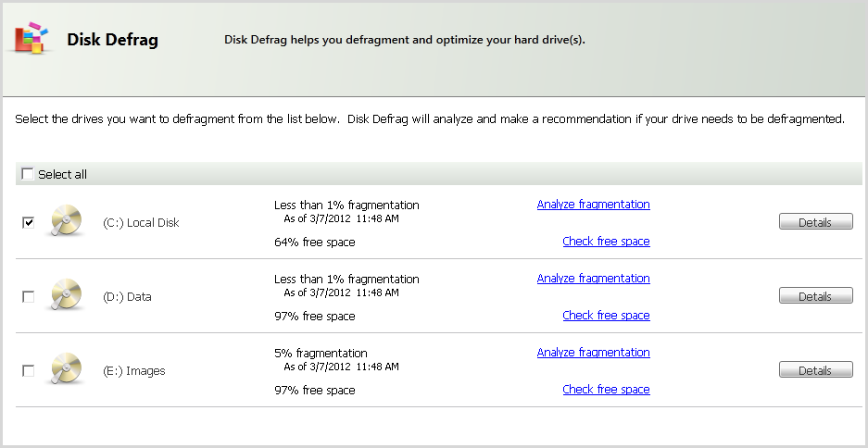Click the (C:) Local Disk drive icon

(x=67, y=220)
